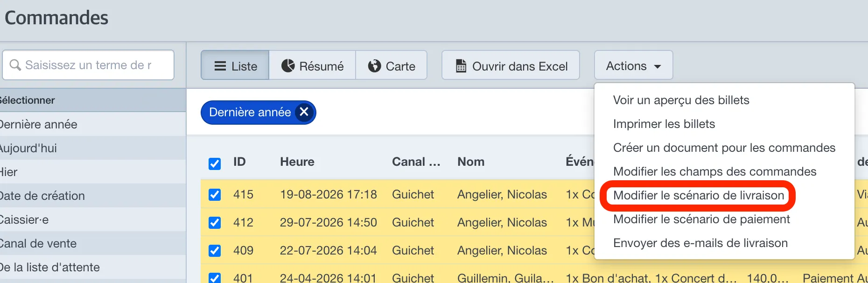The image size is (868, 283).
Task: Uncheck the checkbox for order 412
Action: tap(215, 222)
